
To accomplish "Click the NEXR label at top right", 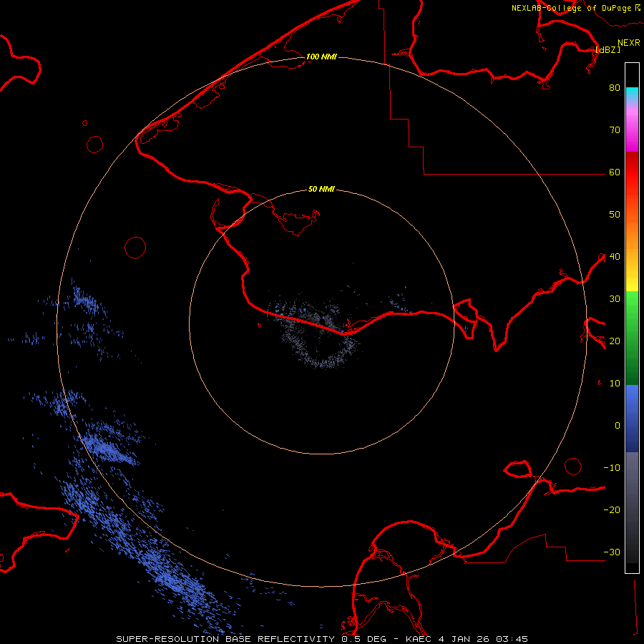I will (x=629, y=43).
